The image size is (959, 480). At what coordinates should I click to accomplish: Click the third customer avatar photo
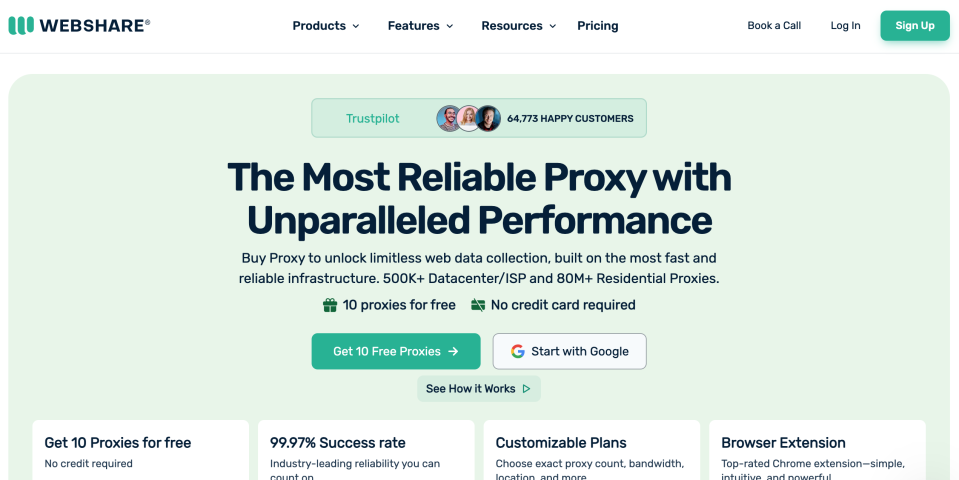click(x=488, y=118)
